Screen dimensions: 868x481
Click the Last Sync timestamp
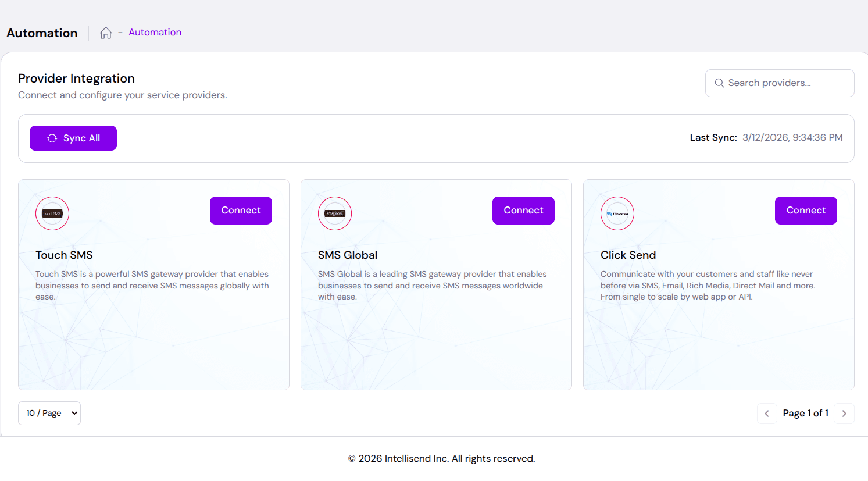pyautogui.click(x=792, y=138)
